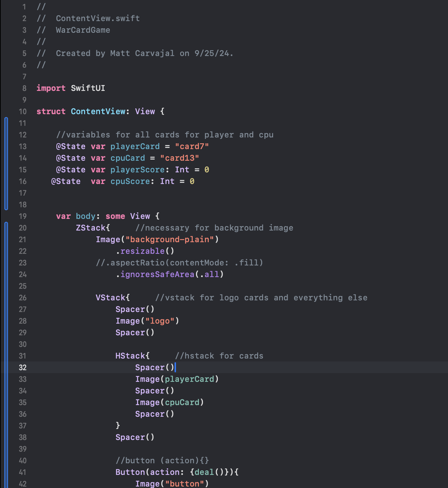This screenshot has height=488, width=448.
Task: Click the ZStack keyword
Action: click(91, 228)
